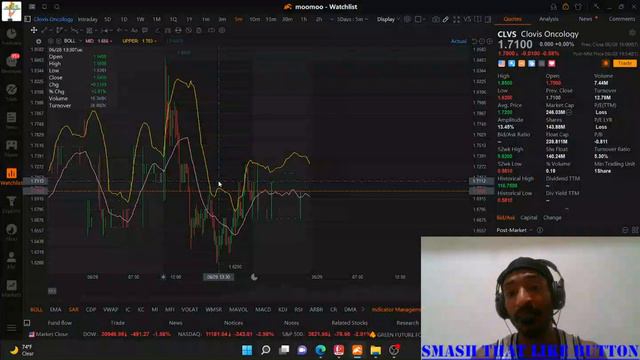Switch to the Analysis tab
The height and width of the screenshot is (360, 640).
[549, 19]
